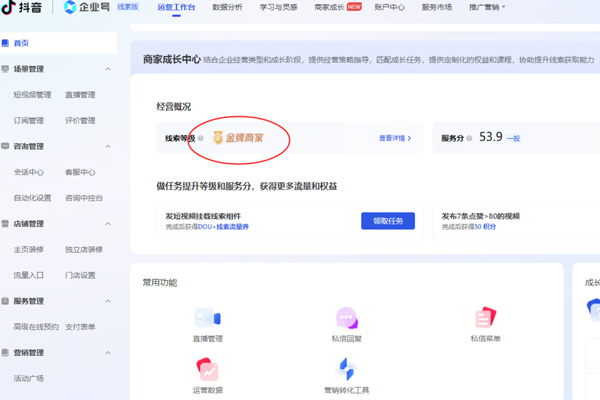Open 会话中心 in sidebar

point(29,172)
